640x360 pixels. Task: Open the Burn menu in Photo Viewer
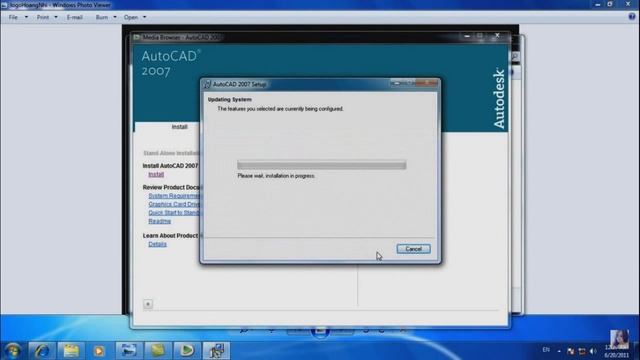pyautogui.click(x=102, y=17)
